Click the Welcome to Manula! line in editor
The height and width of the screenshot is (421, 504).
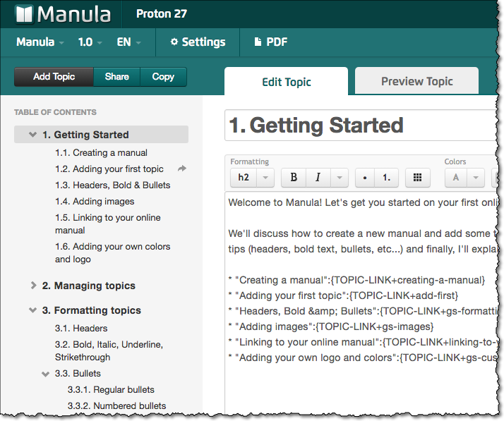(x=364, y=202)
